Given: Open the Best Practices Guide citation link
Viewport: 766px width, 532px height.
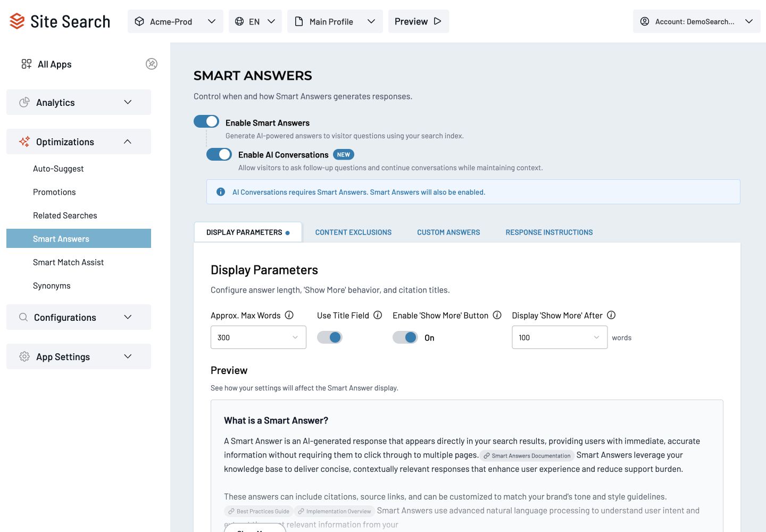Looking at the screenshot, I should coord(259,511).
